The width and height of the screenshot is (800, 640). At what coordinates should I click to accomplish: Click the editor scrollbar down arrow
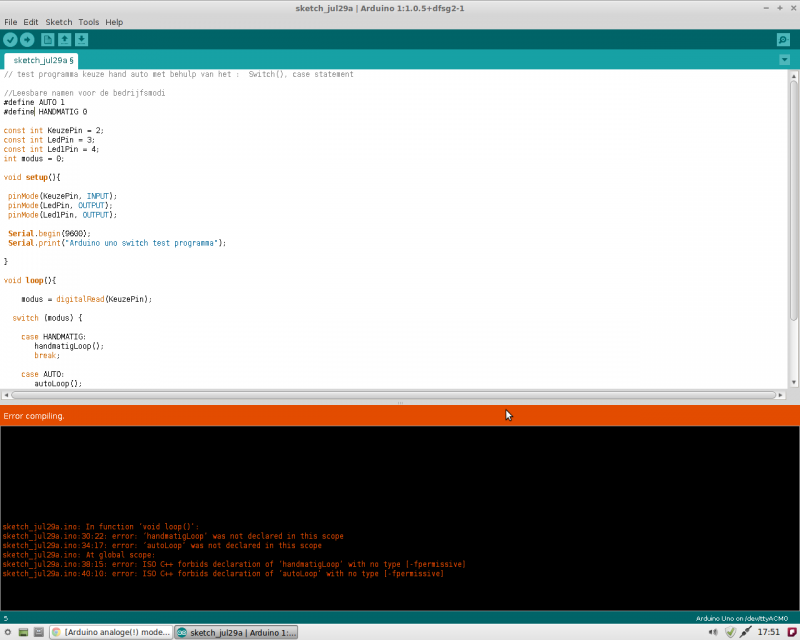pos(793,382)
